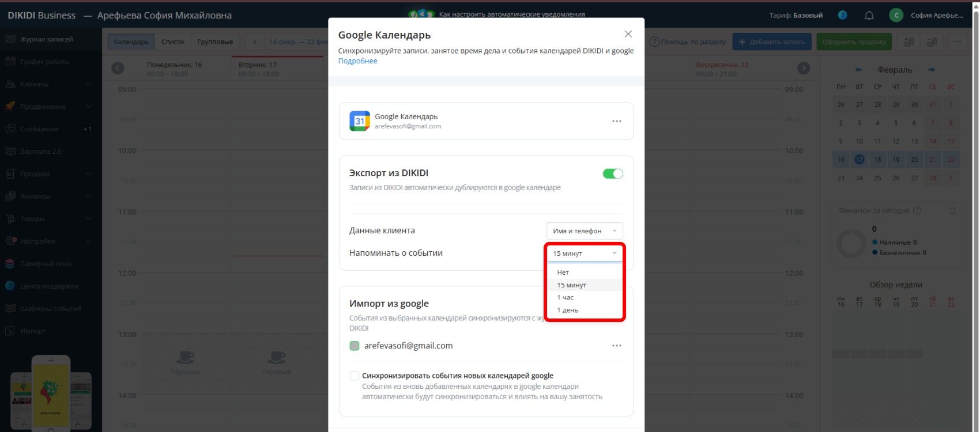Open three-dot menu for Google Календарь account
Viewport: 980px width, 432px height.
[616, 121]
